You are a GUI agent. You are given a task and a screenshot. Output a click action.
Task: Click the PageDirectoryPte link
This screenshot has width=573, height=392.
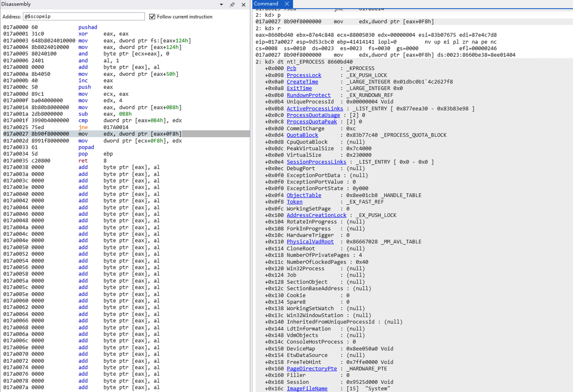click(312, 369)
